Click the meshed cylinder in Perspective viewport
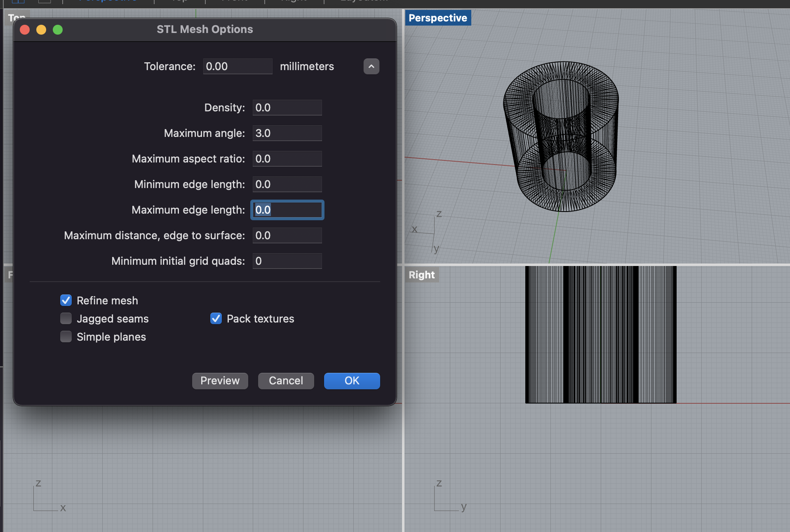 pos(561,136)
